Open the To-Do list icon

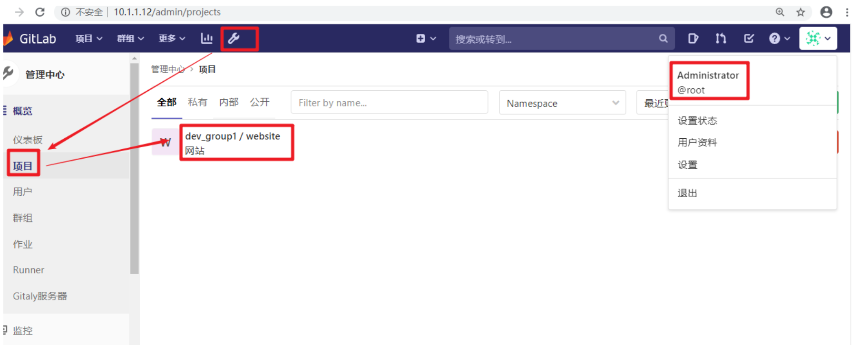tap(749, 38)
